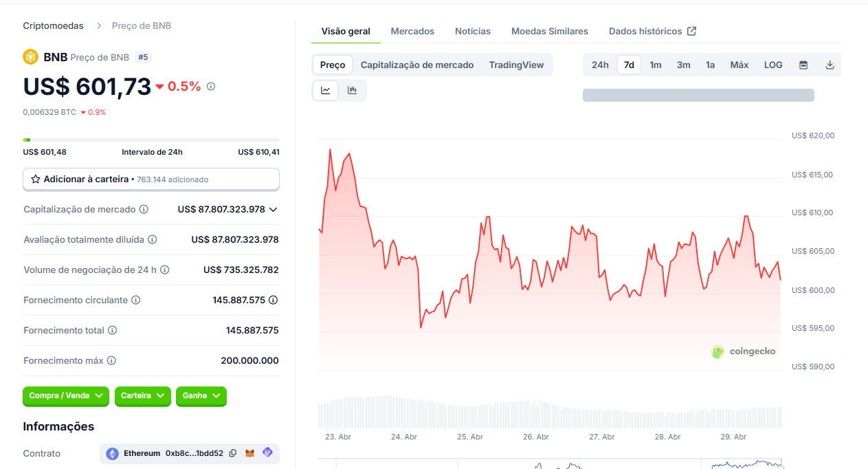Viewport: 868px width, 469px height.
Task: Click the volume bars below the chart
Action: 550,411
